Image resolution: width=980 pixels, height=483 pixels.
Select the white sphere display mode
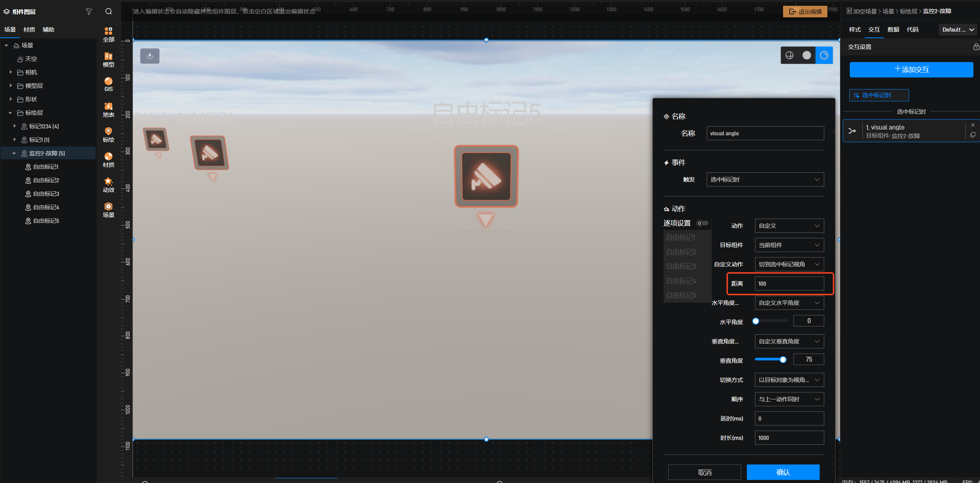[807, 56]
